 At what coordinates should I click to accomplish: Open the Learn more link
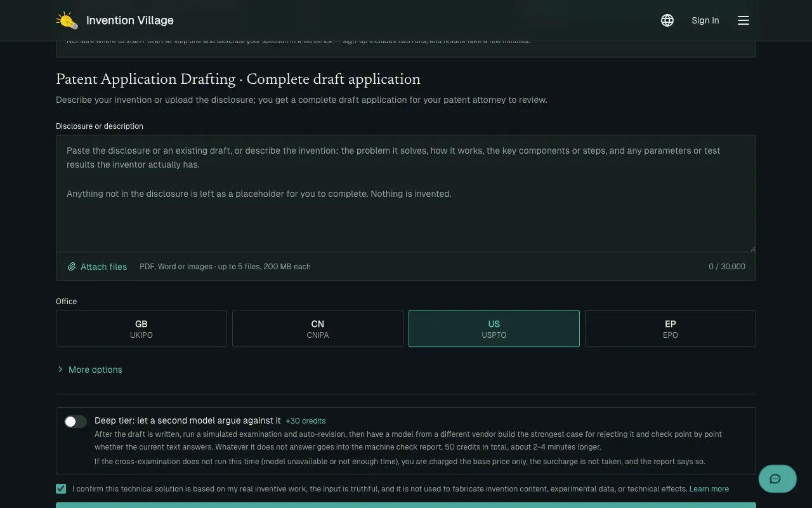pos(709,489)
